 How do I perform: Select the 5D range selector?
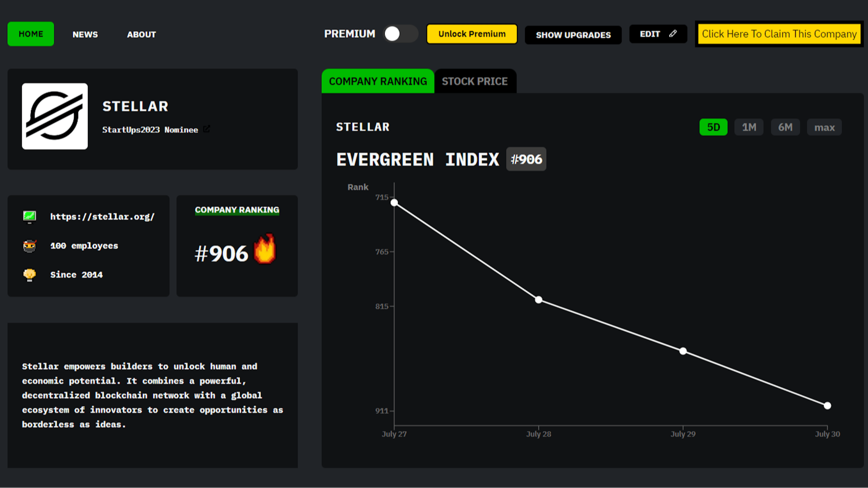click(x=713, y=127)
